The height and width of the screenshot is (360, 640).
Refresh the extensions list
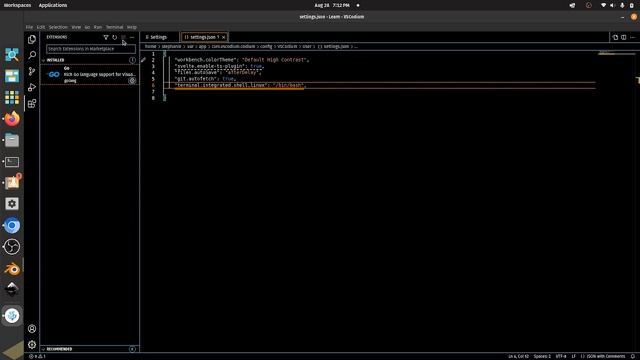tap(115, 37)
